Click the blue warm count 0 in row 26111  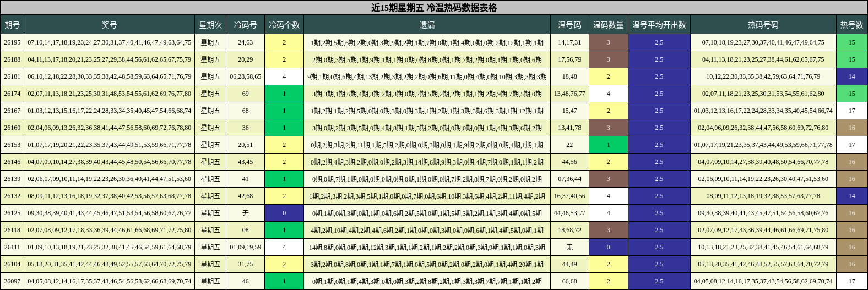pyautogui.click(x=609, y=247)
